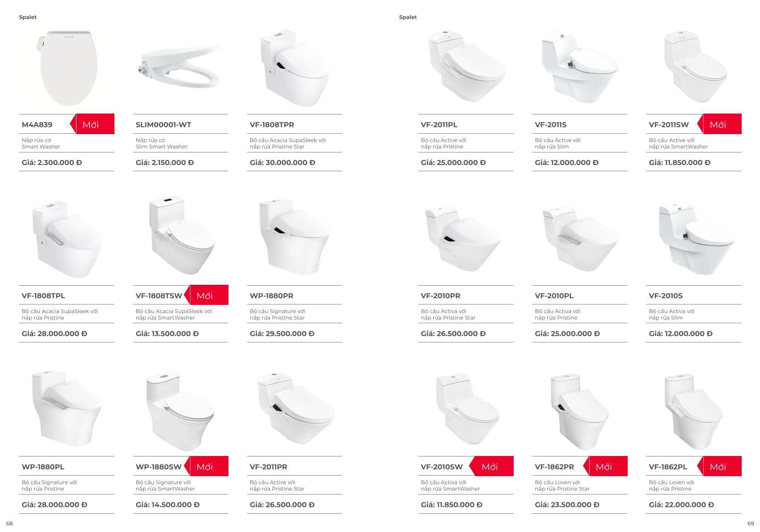Click the Mới badge next to VF-2011SW
760x532 pixels.
(x=719, y=124)
